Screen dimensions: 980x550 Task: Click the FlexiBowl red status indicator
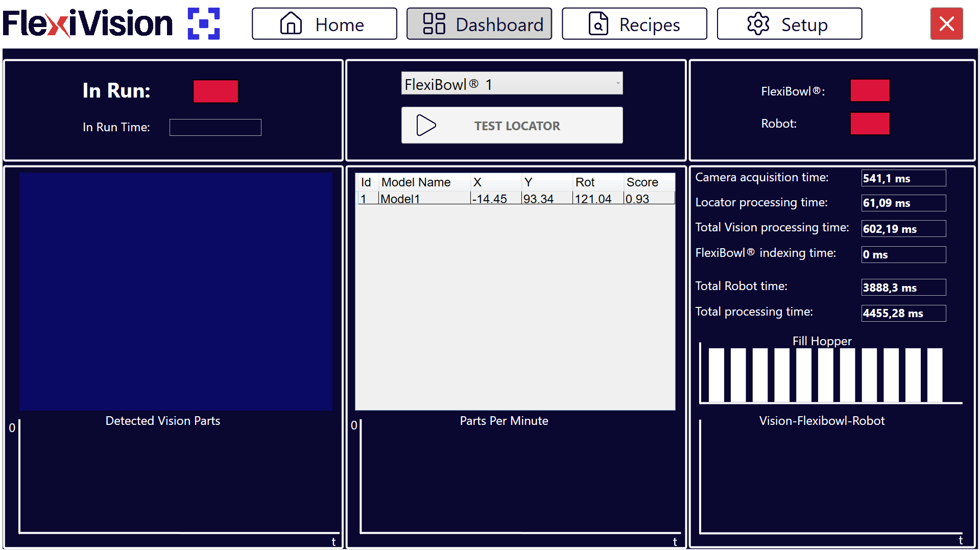(x=870, y=91)
